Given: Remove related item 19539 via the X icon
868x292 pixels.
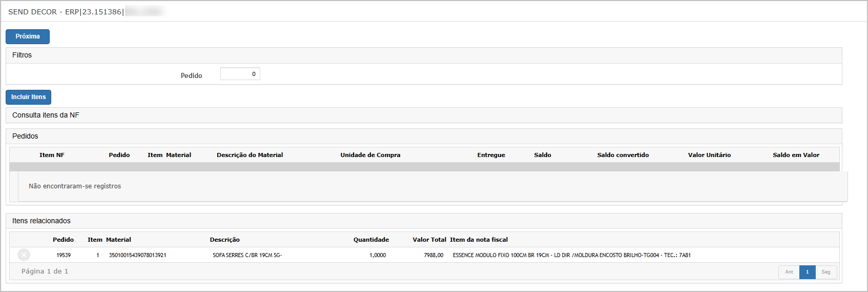Looking at the screenshot, I should pos(24,255).
